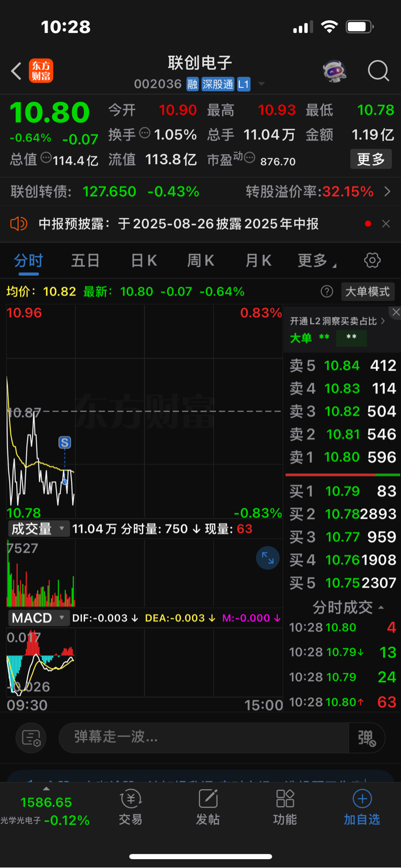Image resolution: width=401 pixels, height=868 pixels.
Task: Switch to the 五日 tab
Action: pyautogui.click(x=85, y=260)
